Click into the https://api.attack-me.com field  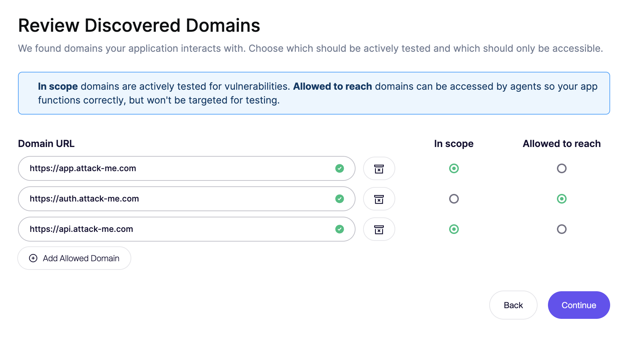173,229
